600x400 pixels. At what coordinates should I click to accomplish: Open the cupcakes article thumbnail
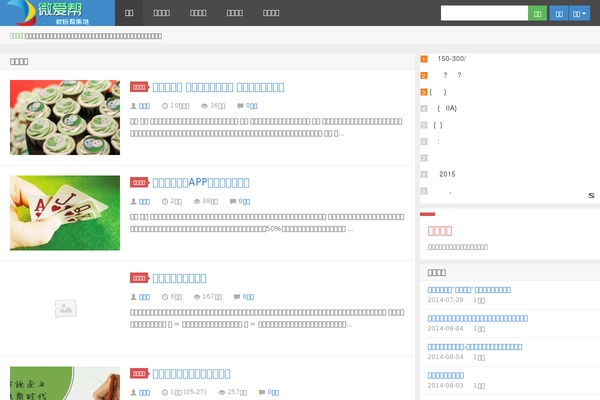[65, 118]
